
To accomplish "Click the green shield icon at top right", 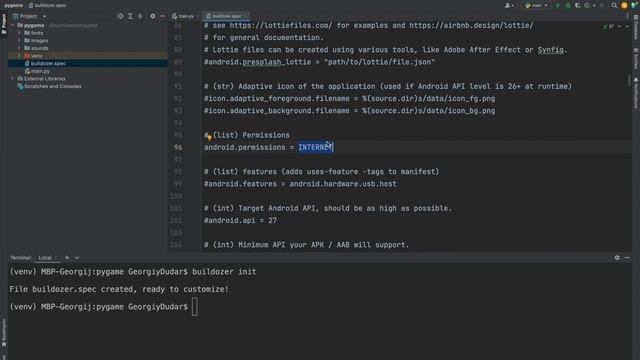I will click(634, 5).
